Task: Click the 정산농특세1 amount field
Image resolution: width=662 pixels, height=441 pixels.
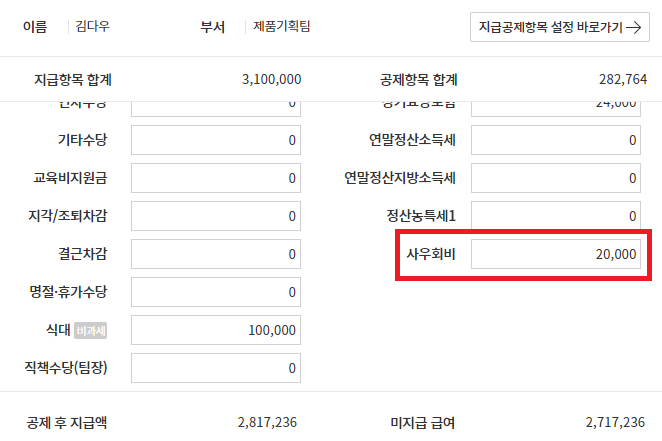Action: pos(556,216)
